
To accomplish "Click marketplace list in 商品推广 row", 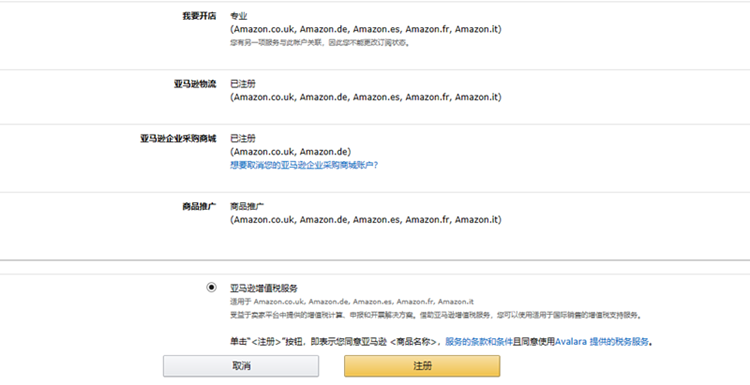I will point(366,220).
